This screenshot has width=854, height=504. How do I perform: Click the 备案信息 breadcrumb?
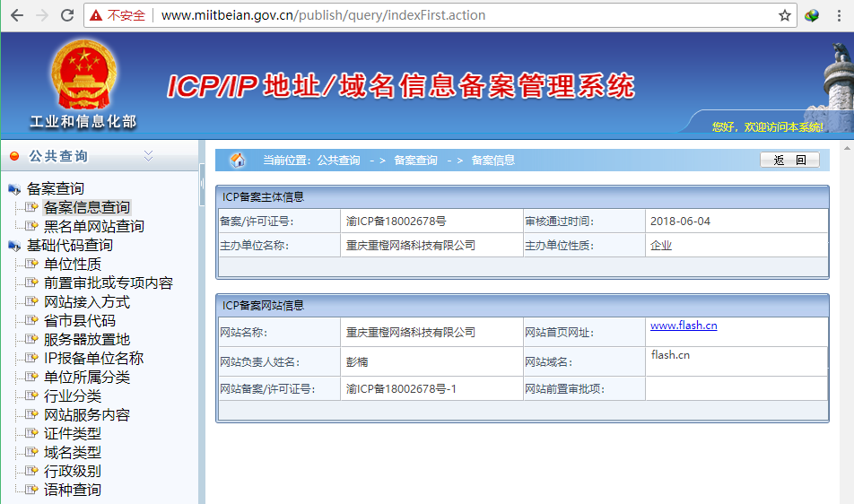[x=492, y=161]
